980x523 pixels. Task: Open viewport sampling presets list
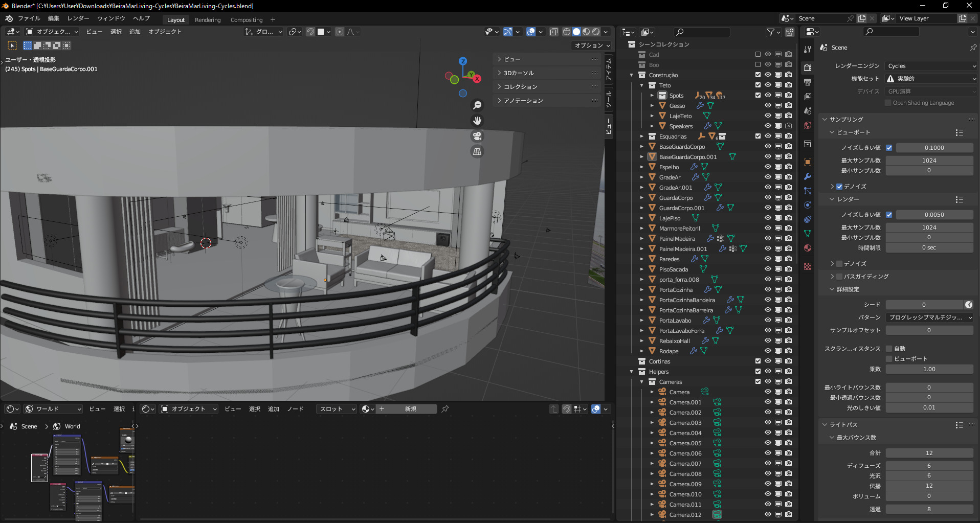(959, 132)
